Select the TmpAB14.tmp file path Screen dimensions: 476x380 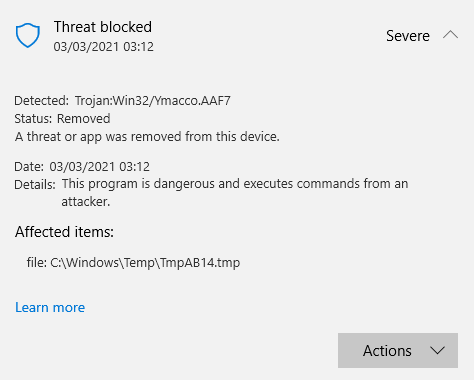[x=145, y=263]
